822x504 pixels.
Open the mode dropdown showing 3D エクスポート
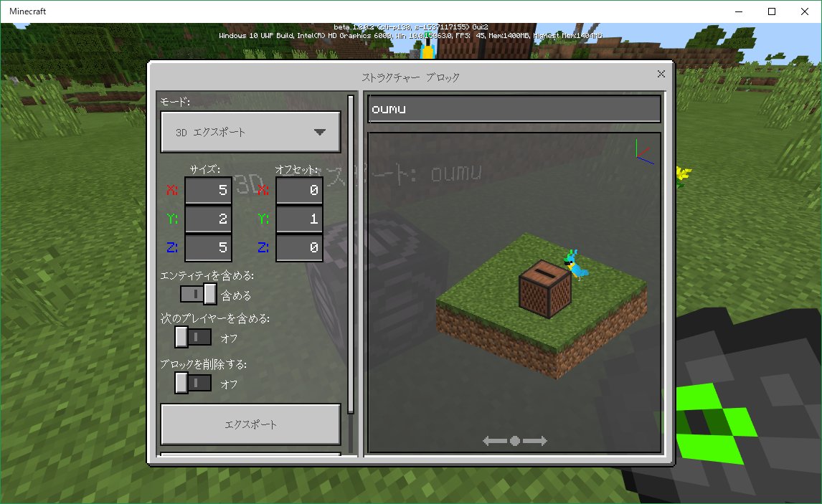pyautogui.click(x=250, y=132)
